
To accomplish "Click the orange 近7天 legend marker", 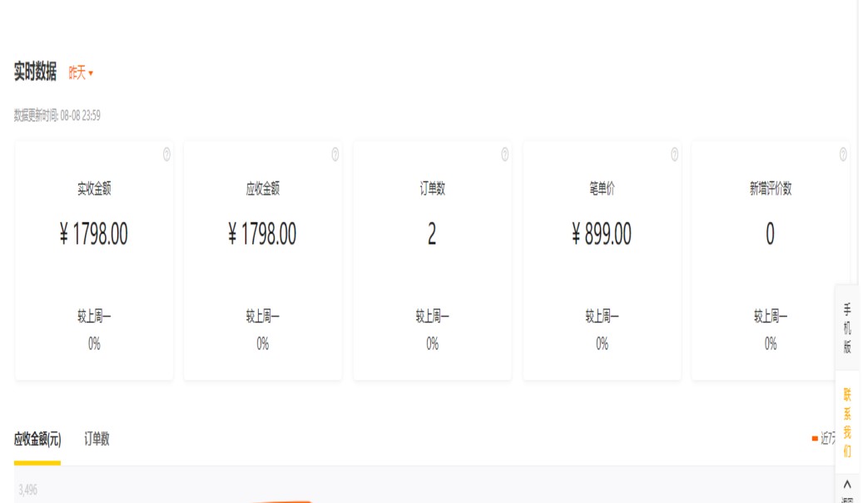I will tap(815, 438).
